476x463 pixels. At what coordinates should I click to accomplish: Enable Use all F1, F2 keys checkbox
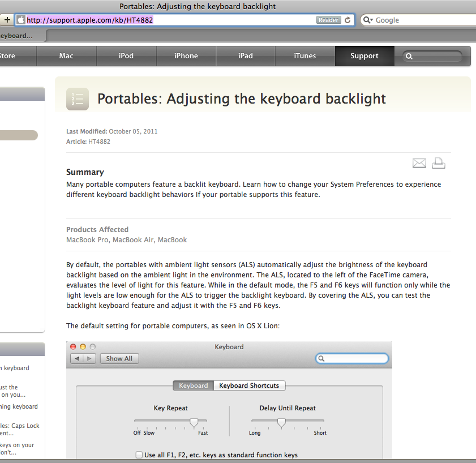(139, 455)
